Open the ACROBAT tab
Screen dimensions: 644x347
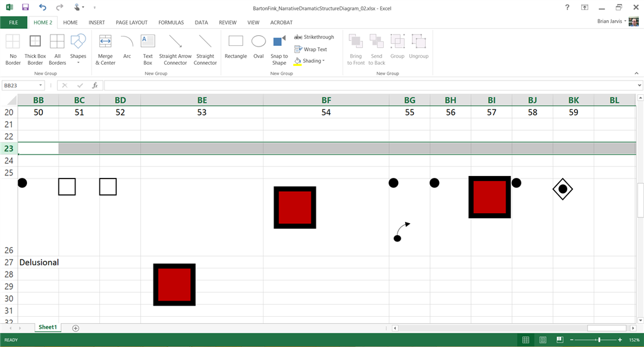tap(281, 23)
